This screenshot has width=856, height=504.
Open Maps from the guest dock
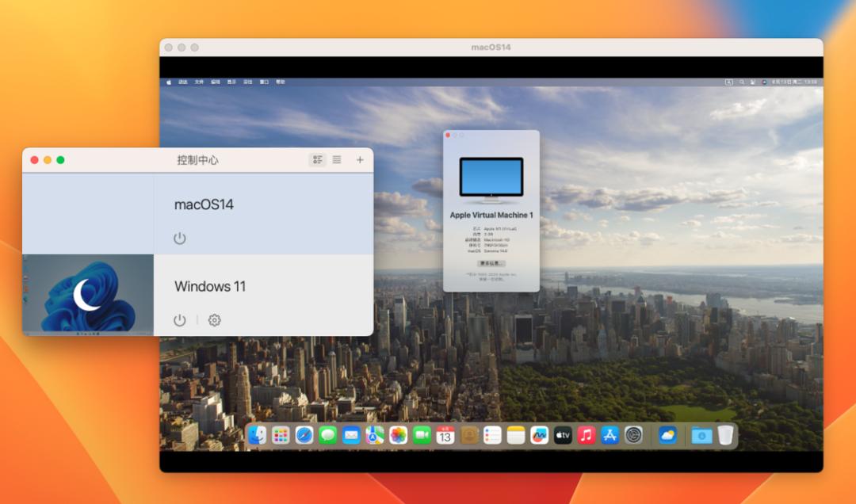tap(374, 435)
